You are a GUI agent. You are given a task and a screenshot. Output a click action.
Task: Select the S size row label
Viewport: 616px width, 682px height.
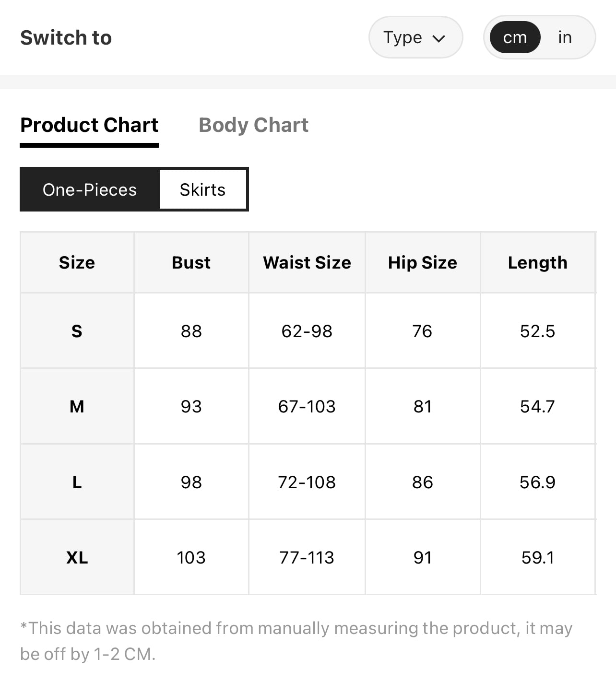77,331
